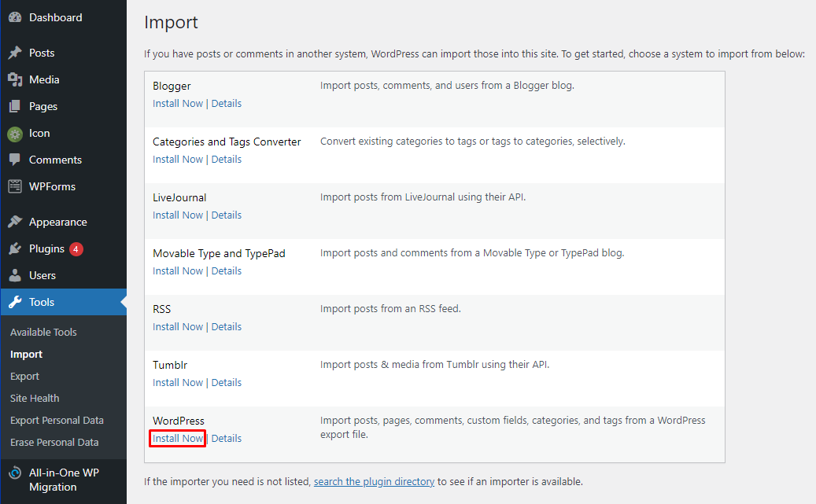The height and width of the screenshot is (504, 816).
Task: Click the WPForms icon in the sidebar
Action: tap(15, 186)
